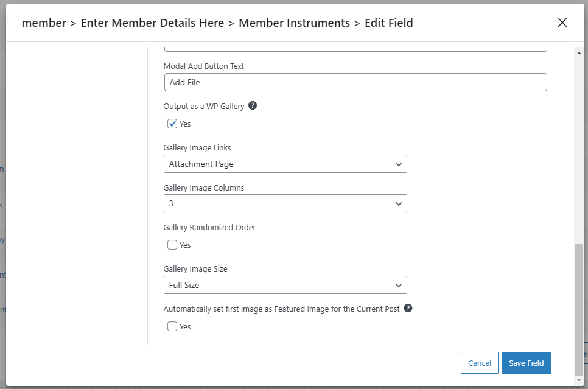Click 'Output as a WP Gallery' label
This screenshot has height=389, width=588.
coord(204,106)
